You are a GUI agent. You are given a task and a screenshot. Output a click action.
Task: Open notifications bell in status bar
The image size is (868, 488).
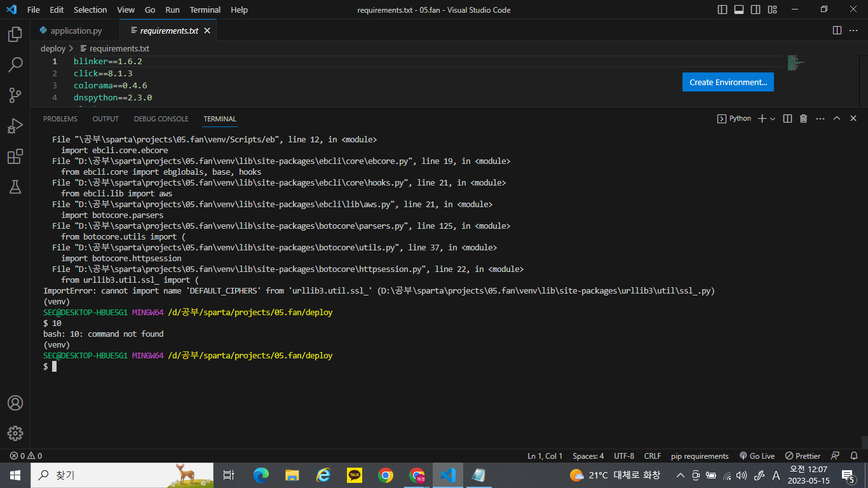pyautogui.click(x=853, y=456)
